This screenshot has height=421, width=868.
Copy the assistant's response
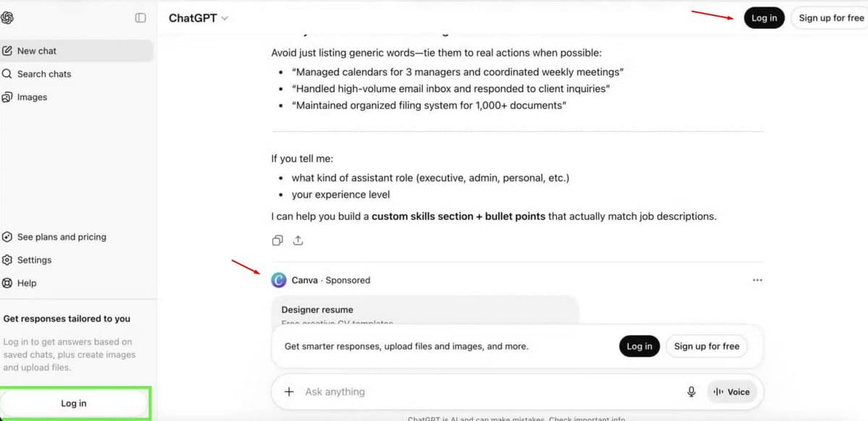277,239
